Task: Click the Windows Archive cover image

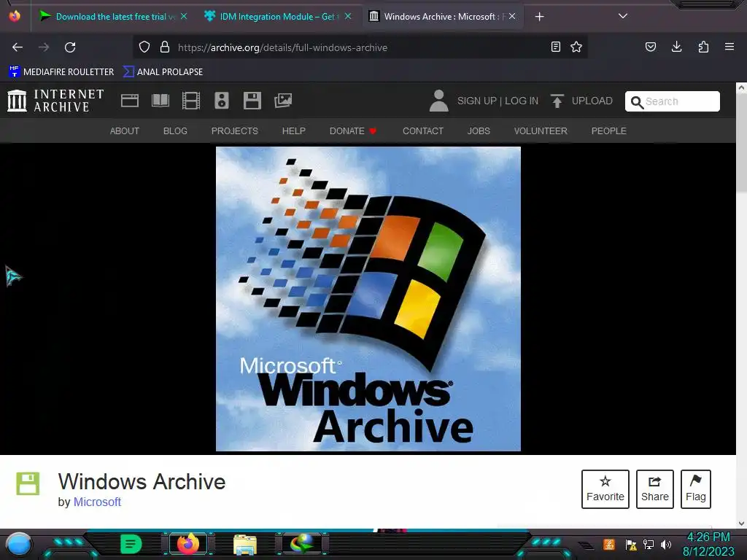Action: coord(368,298)
